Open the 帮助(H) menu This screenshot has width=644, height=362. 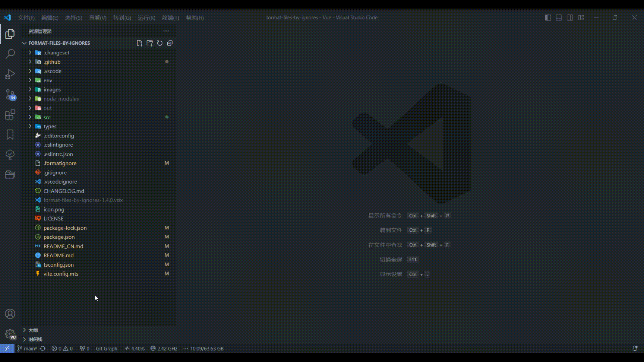[195, 18]
